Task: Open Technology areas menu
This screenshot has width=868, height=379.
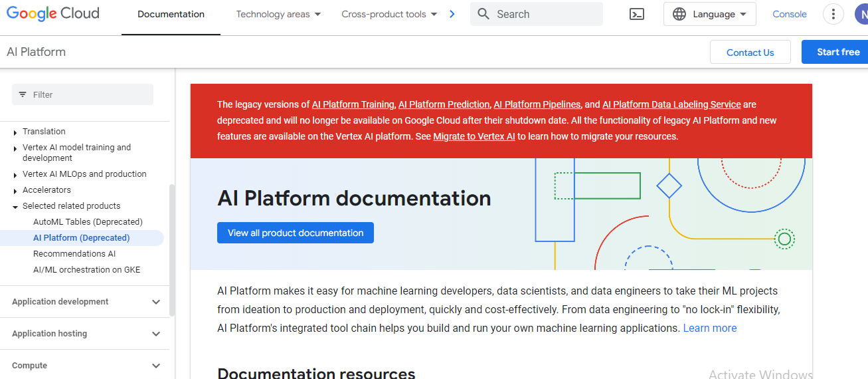Action: [278, 14]
